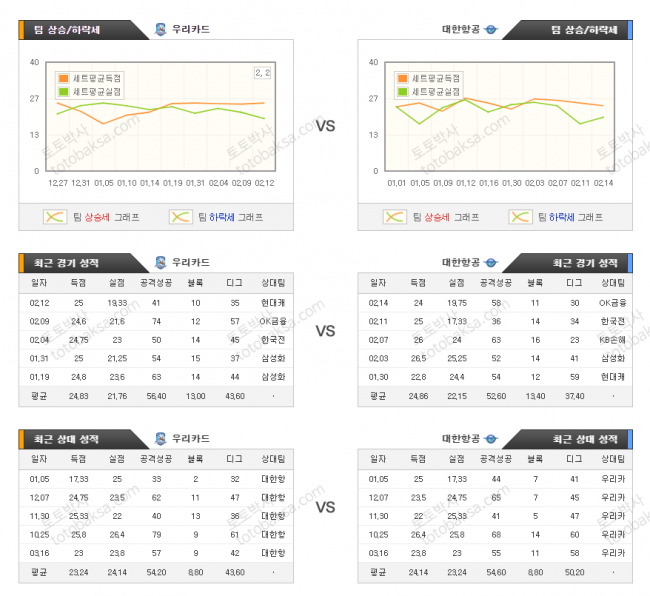Image resolution: width=650 pixels, height=596 pixels.
Task: Click 팀 상승세 graph icon under Korean Air chart
Action: click(397, 216)
